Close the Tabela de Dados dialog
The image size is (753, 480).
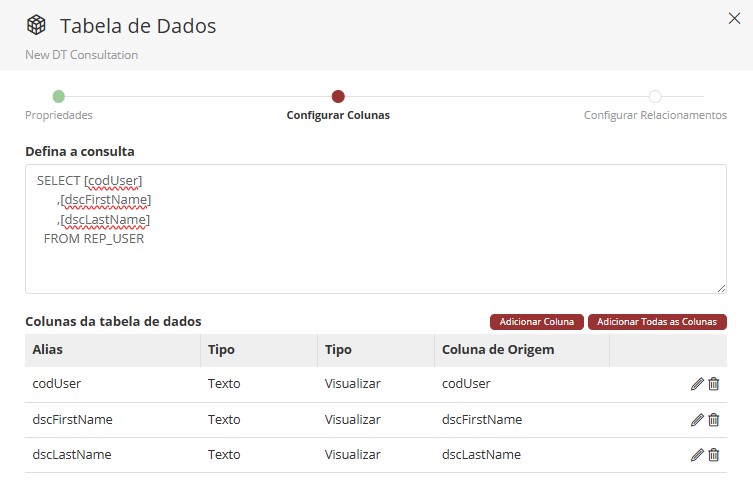point(733,17)
